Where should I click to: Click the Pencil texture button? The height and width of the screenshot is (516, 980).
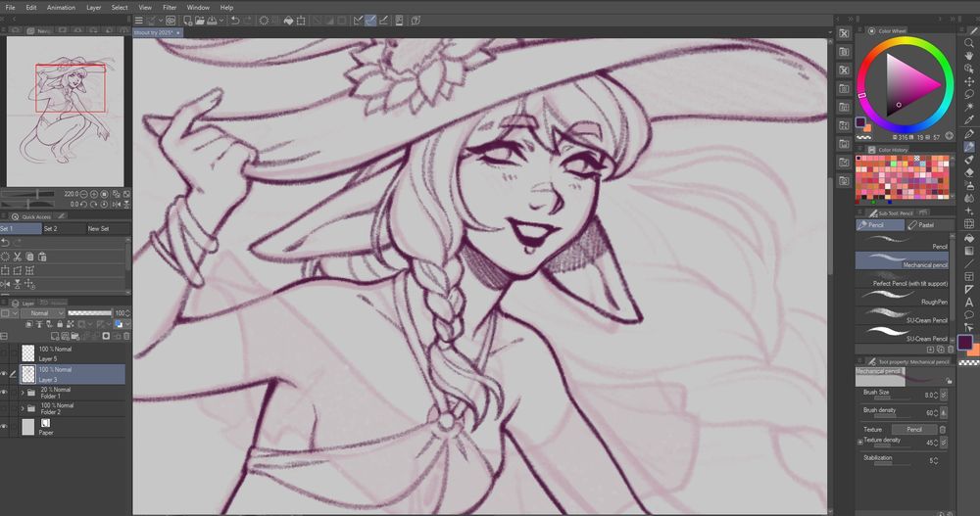(913, 429)
